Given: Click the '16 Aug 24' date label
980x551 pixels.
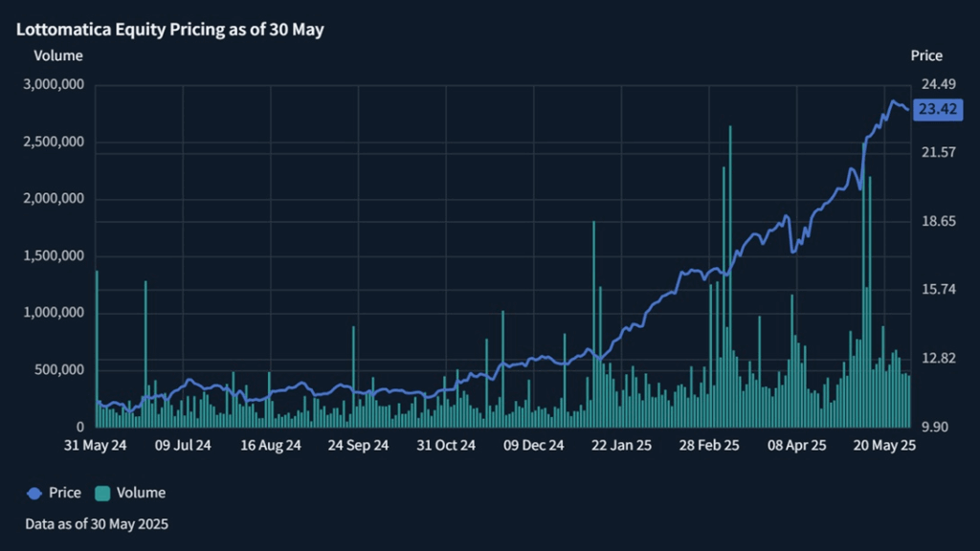Looking at the screenshot, I should tap(271, 446).
